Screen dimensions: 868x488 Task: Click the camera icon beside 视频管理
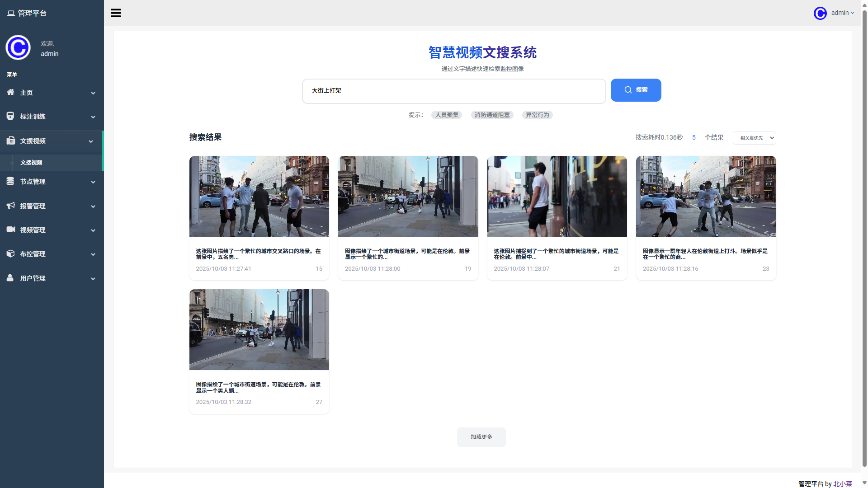click(10, 230)
